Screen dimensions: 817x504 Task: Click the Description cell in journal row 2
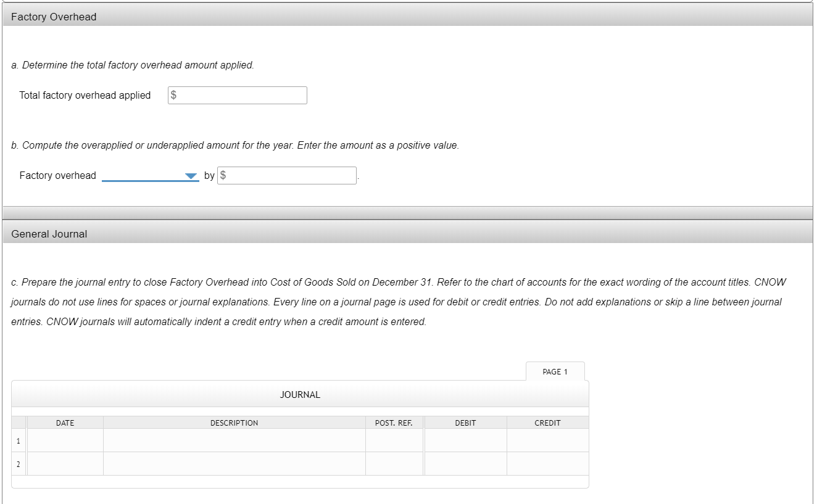tap(234, 464)
